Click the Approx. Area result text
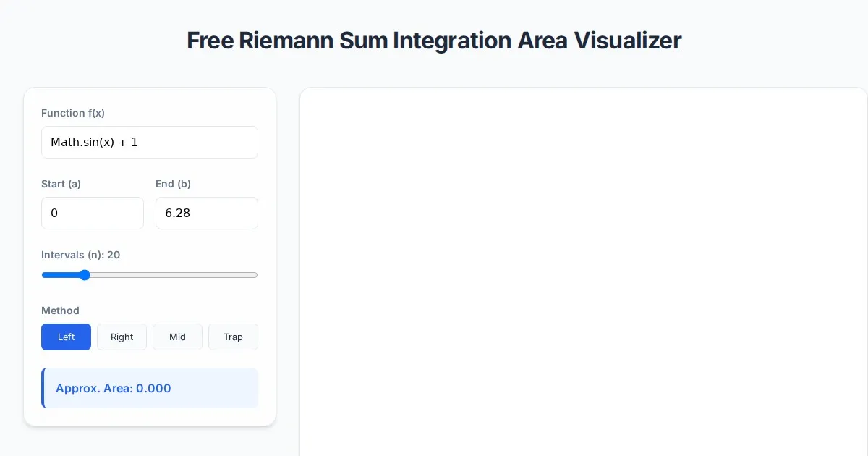This screenshot has width=868, height=456. pos(114,389)
